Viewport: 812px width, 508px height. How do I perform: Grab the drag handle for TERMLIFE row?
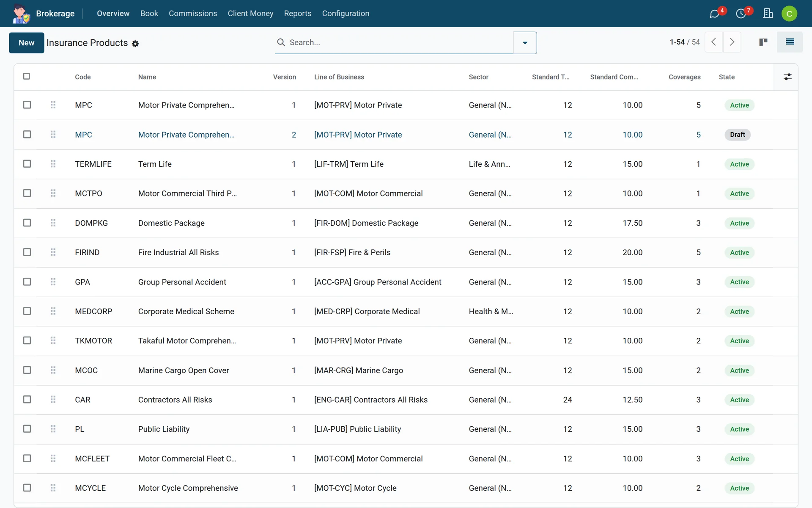(53, 164)
